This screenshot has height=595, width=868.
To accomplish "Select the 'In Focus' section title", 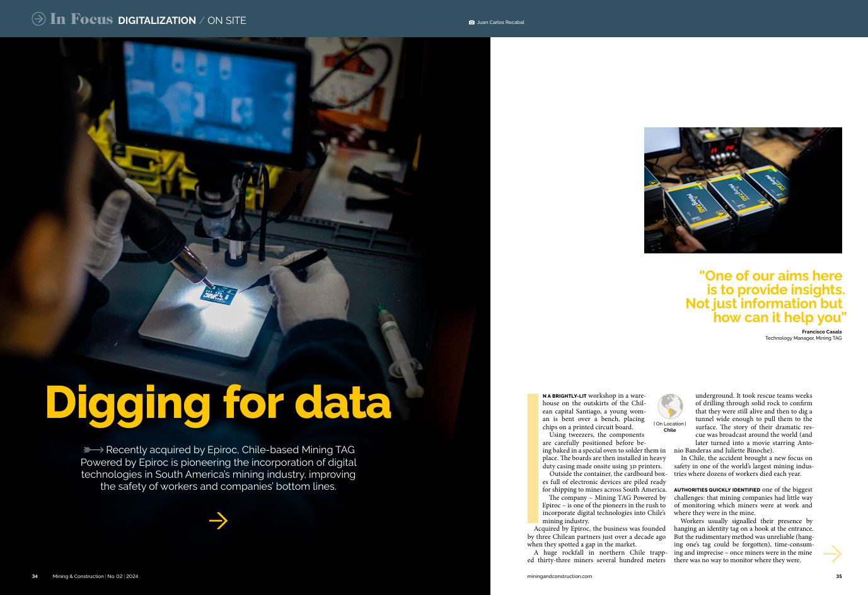I will point(82,20).
